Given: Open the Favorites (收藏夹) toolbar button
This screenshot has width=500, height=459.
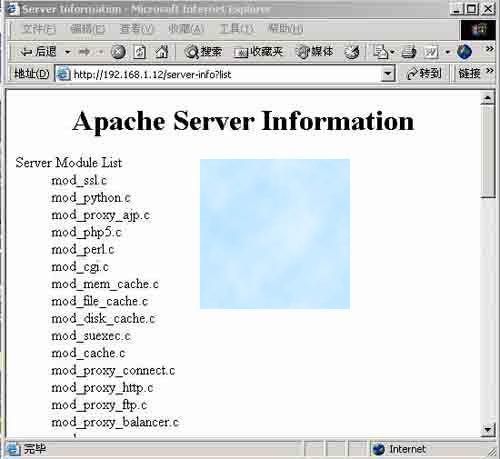Looking at the screenshot, I should pyautogui.click(x=258, y=52).
